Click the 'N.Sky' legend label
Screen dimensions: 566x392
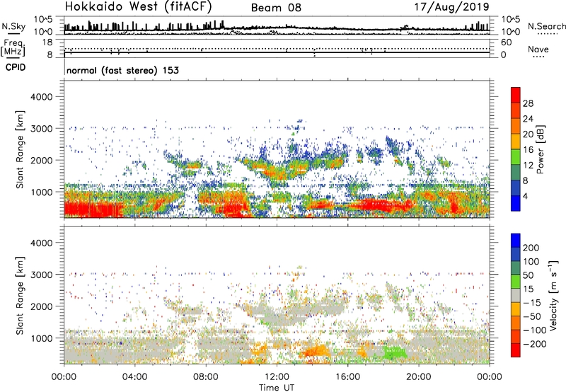pos(13,26)
